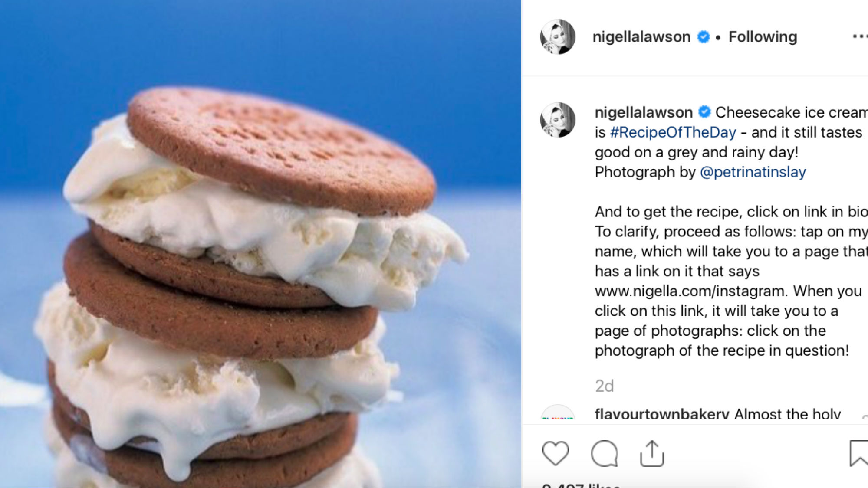Open nigellalawson username in the caption
The height and width of the screenshot is (488, 868).
click(644, 112)
